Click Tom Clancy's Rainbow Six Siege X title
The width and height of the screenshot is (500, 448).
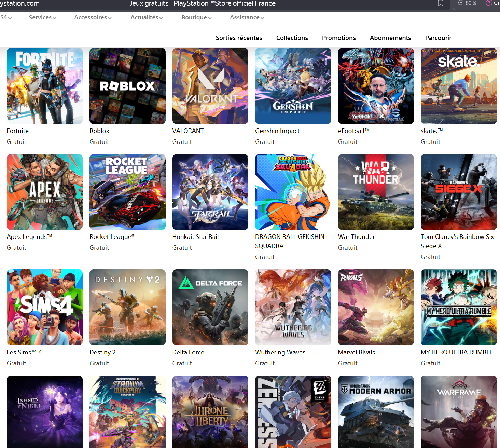coord(457,241)
